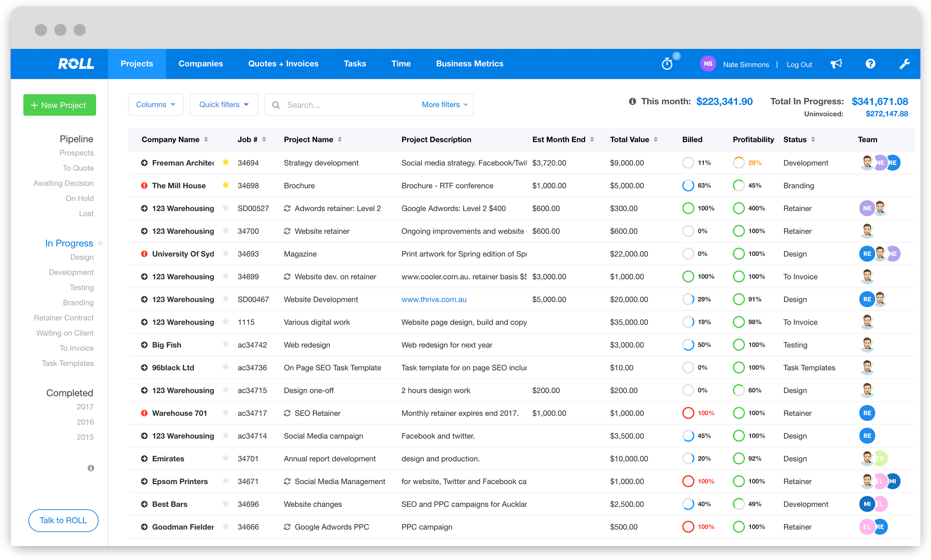Create a New Project

[x=60, y=105]
